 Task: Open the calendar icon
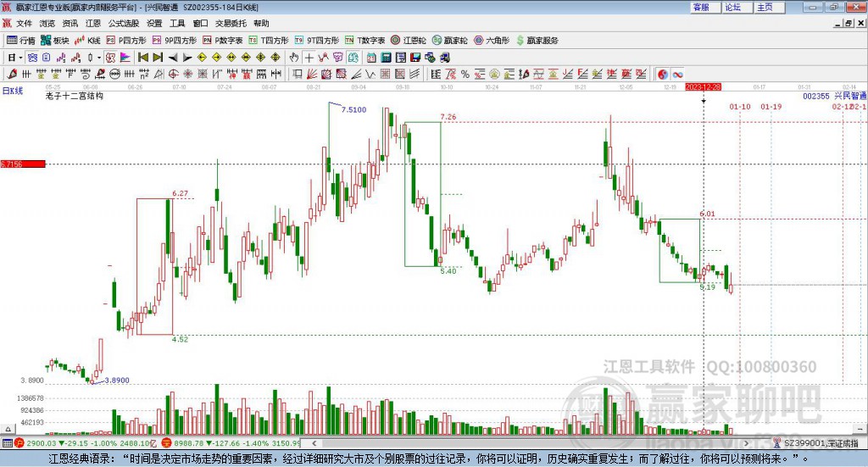pos(371,58)
